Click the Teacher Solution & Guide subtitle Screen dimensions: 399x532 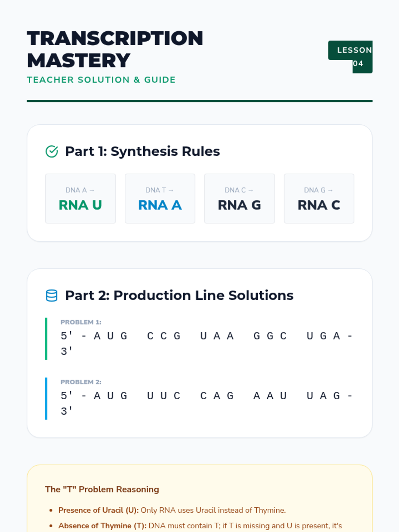pos(101,80)
